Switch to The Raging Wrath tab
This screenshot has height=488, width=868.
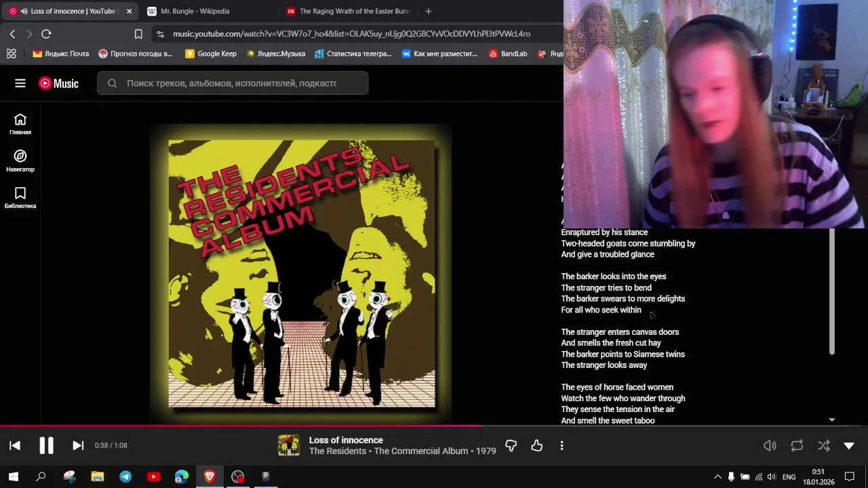pyautogui.click(x=350, y=11)
